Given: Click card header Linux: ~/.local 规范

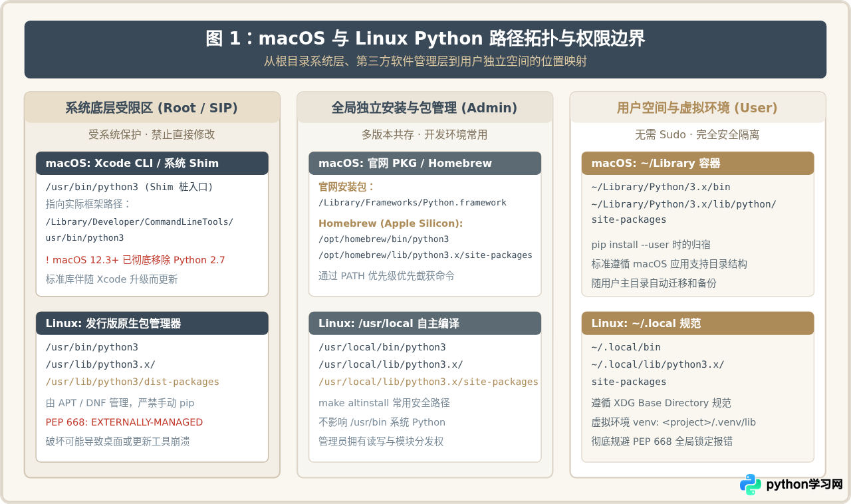Looking at the screenshot, I should pos(698,323).
